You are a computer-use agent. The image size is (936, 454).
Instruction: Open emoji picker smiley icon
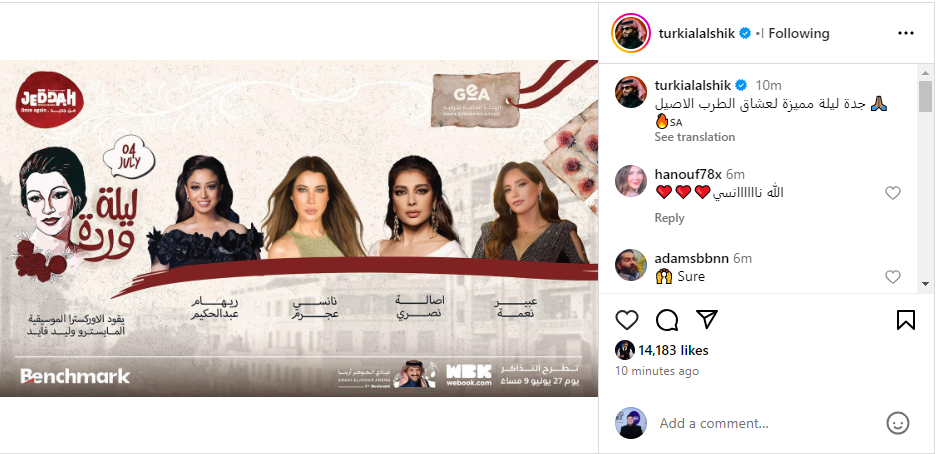click(898, 423)
